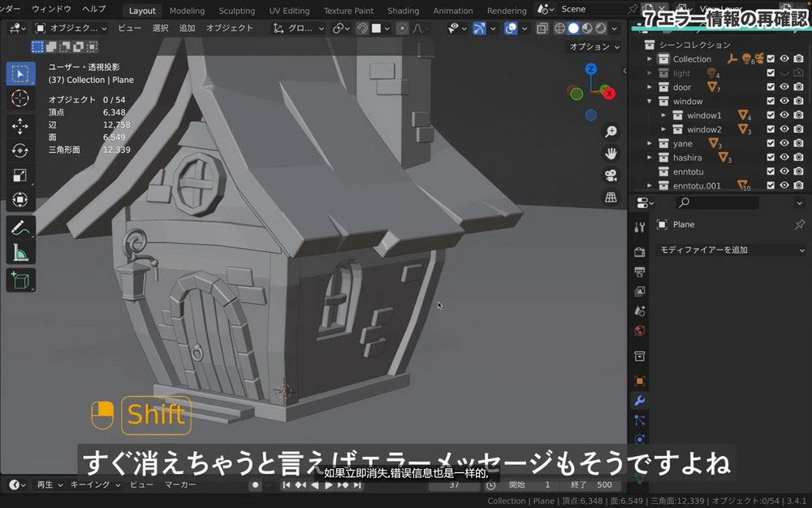The height and width of the screenshot is (508, 812).
Task: Switch viewport to Rendered shading
Action: click(x=601, y=28)
